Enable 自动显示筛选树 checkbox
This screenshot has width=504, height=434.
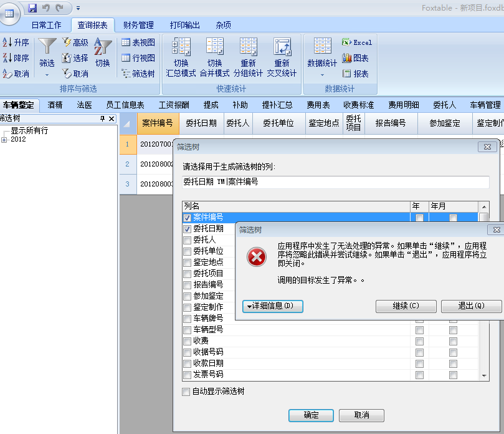click(186, 392)
